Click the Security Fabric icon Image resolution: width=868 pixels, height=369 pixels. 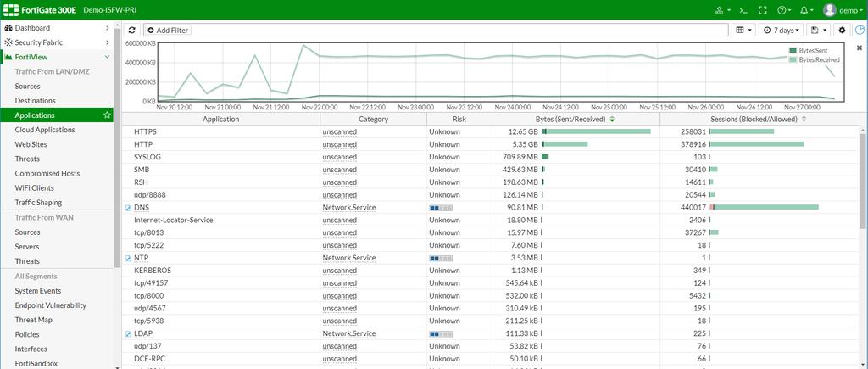(x=8, y=42)
